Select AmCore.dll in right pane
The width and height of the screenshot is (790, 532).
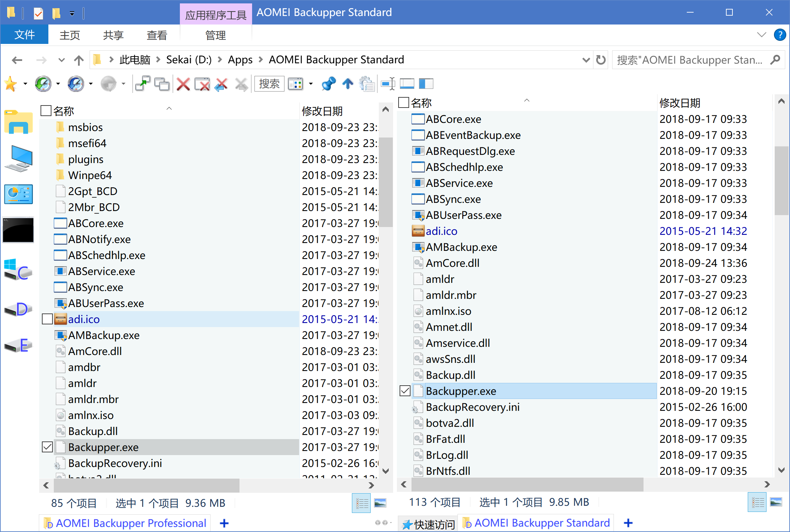[452, 263]
